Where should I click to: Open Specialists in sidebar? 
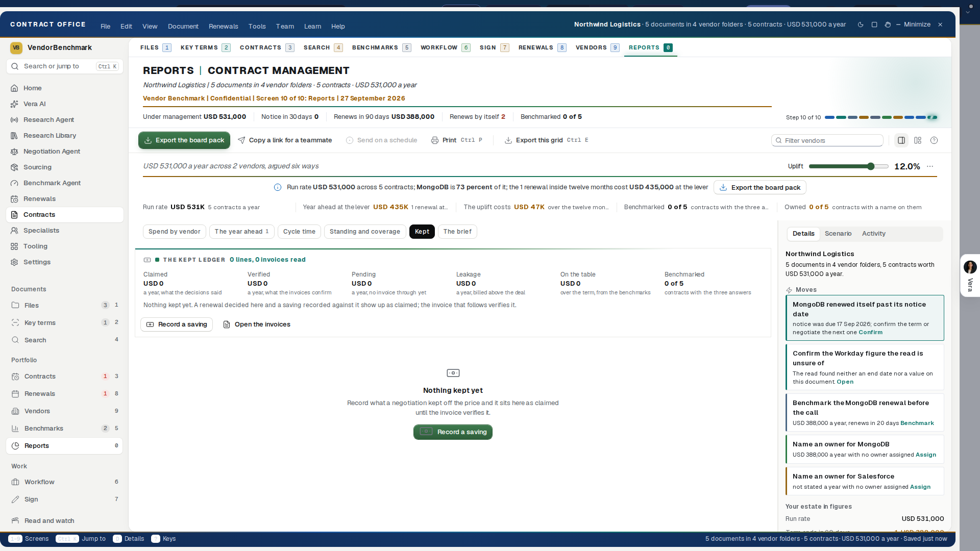(65, 231)
